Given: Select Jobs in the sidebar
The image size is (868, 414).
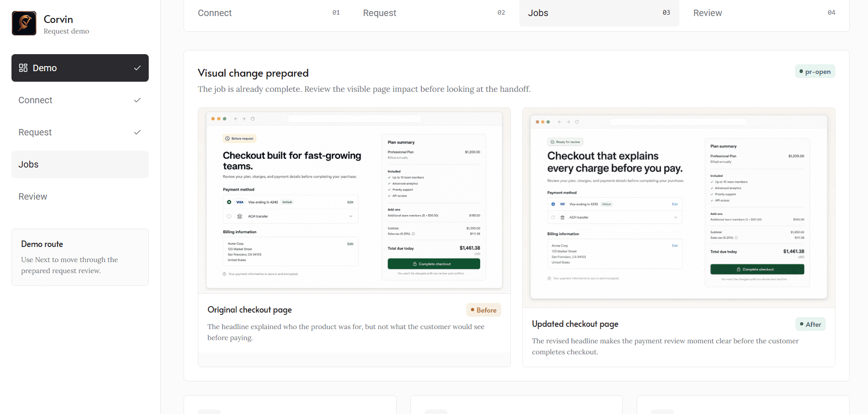Looking at the screenshot, I should click(80, 164).
